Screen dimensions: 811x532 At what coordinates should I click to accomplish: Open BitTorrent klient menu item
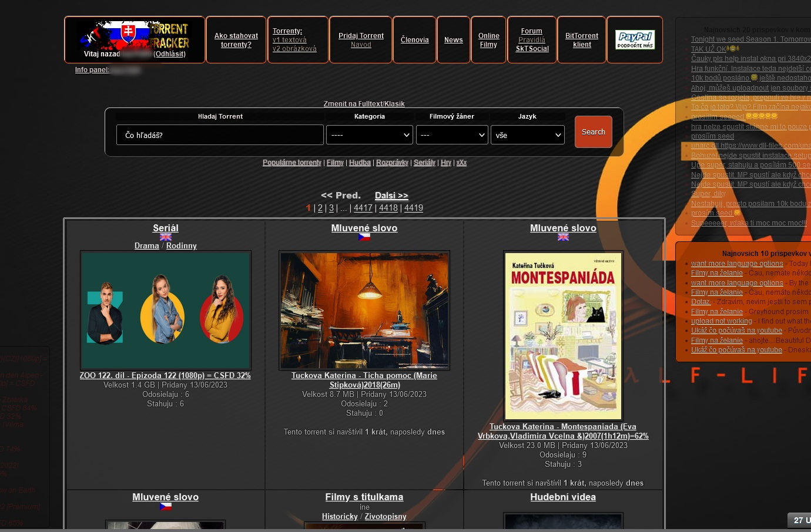(582, 40)
